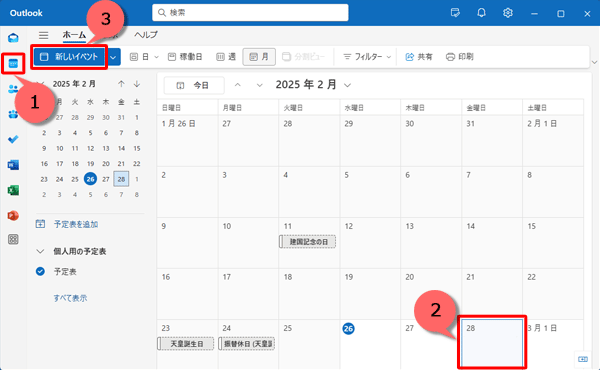The width and height of the screenshot is (600, 370).
Task: Create a new event with 新しいイベント button
Action: pos(70,57)
